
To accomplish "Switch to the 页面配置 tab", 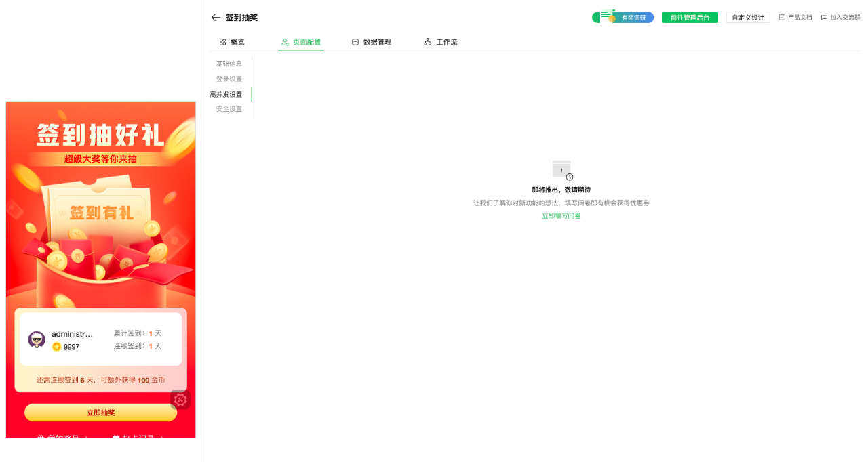I will 301,42.
